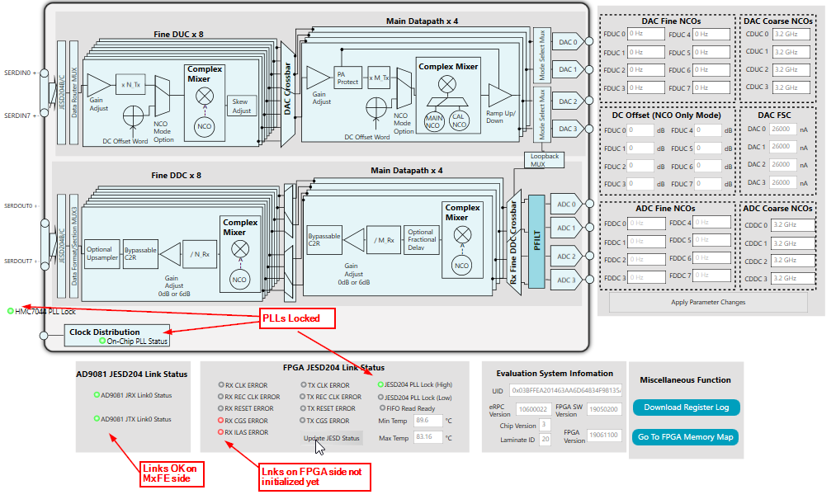
Task: Click the MAIN NCO circle
Action: coord(433,122)
